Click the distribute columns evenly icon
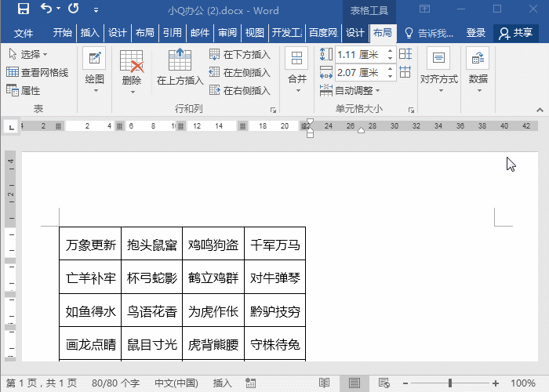The image size is (549, 392). (x=405, y=72)
